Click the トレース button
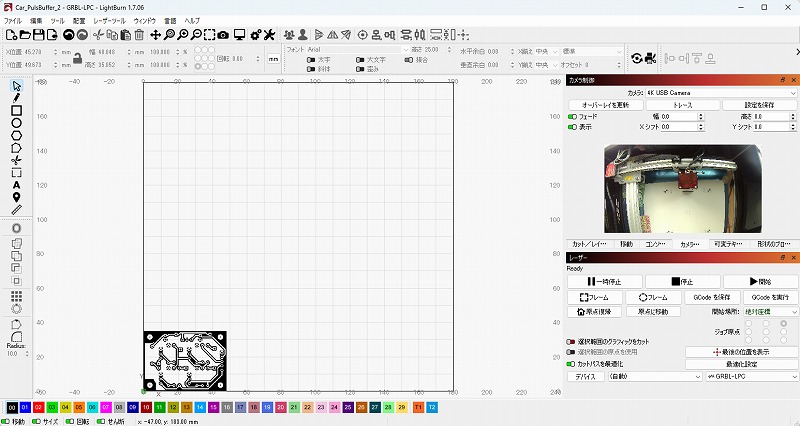Viewport: 800px width, 426px height. (x=682, y=105)
